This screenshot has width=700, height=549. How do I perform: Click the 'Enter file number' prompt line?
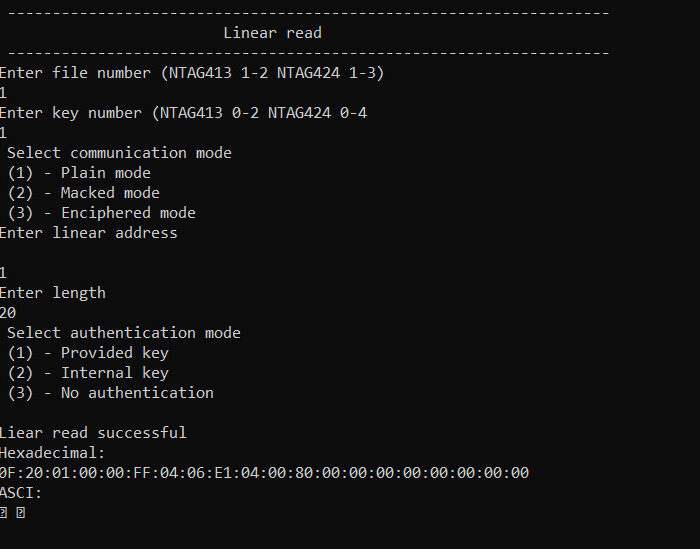[x=192, y=73]
